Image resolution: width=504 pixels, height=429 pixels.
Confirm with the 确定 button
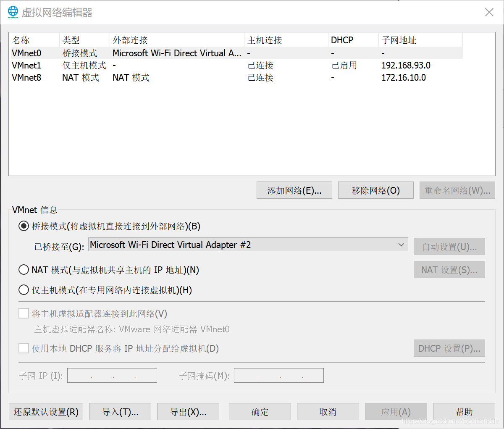tap(260, 412)
